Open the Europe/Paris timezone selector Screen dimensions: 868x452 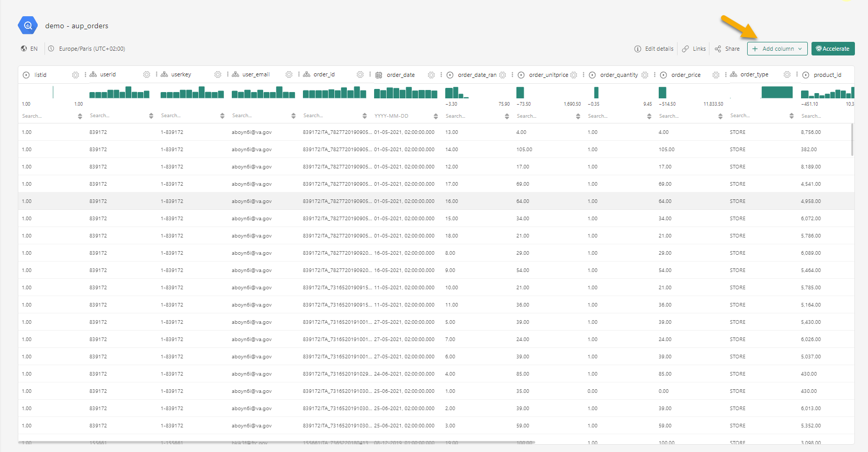coord(87,49)
